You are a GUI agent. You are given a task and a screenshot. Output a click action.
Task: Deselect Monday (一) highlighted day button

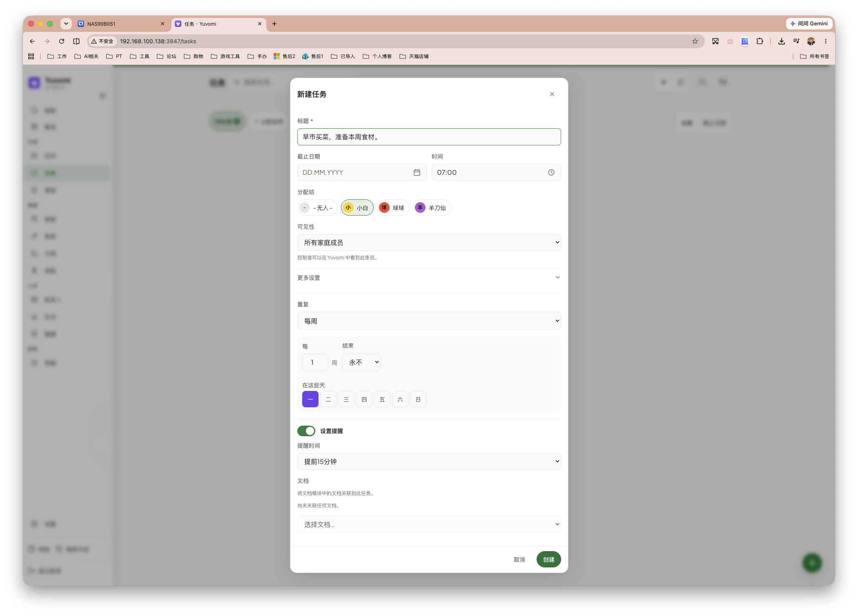310,399
